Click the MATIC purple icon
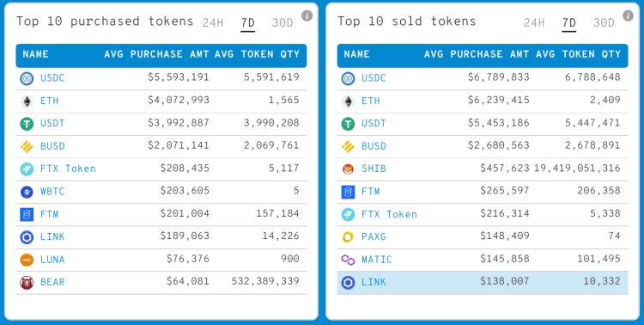The height and width of the screenshot is (325, 644). click(x=348, y=260)
